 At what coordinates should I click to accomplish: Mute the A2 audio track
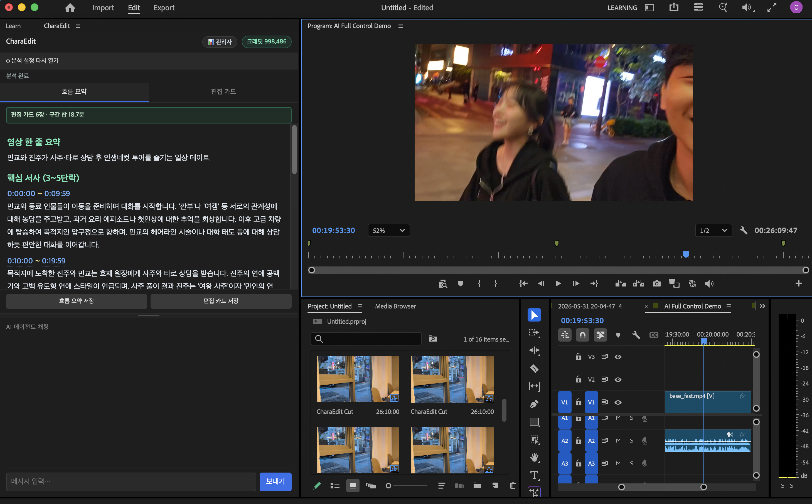point(618,440)
